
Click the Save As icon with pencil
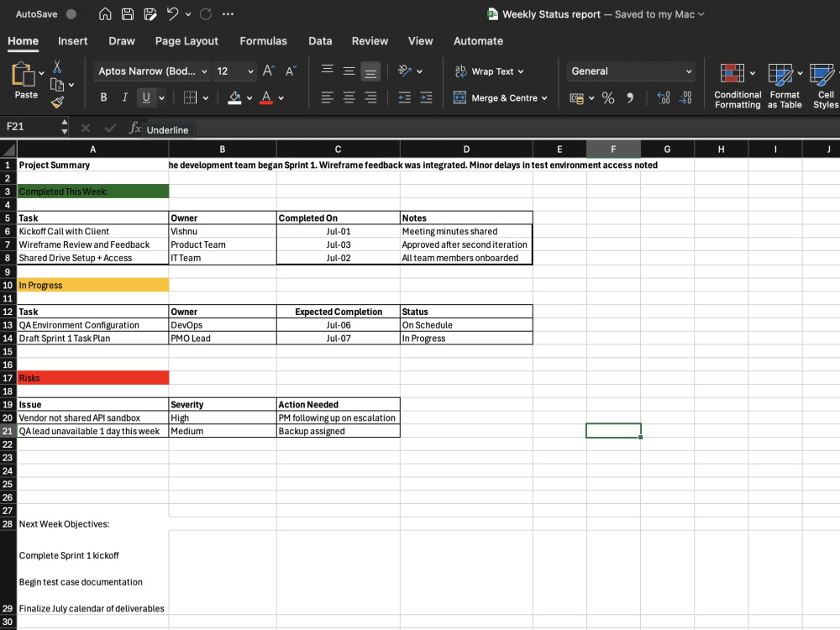click(150, 14)
